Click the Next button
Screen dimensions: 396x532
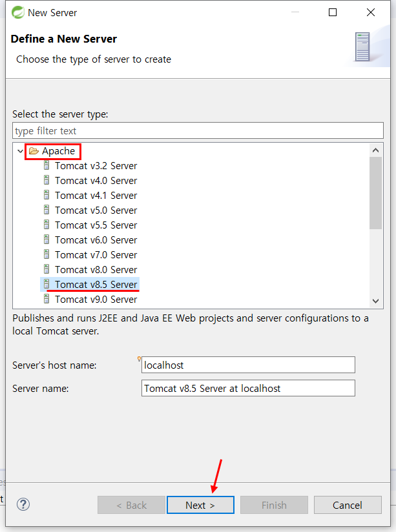(200, 505)
